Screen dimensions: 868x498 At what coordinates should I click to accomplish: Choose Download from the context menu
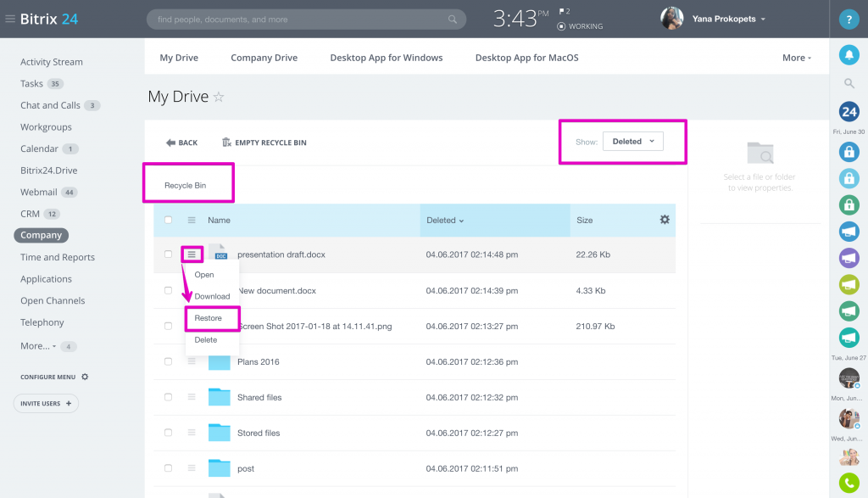pyautogui.click(x=212, y=296)
